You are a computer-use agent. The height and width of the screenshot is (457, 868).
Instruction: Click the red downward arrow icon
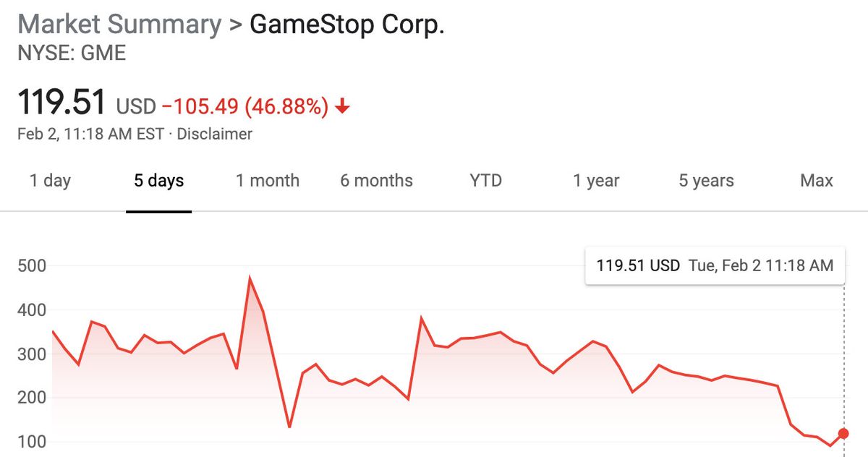[342, 106]
